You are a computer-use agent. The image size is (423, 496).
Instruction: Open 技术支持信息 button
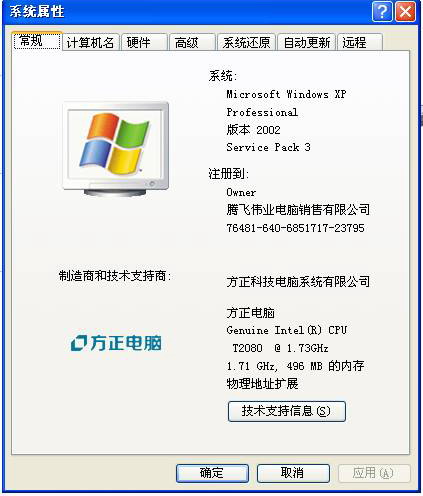click(287, 411)
